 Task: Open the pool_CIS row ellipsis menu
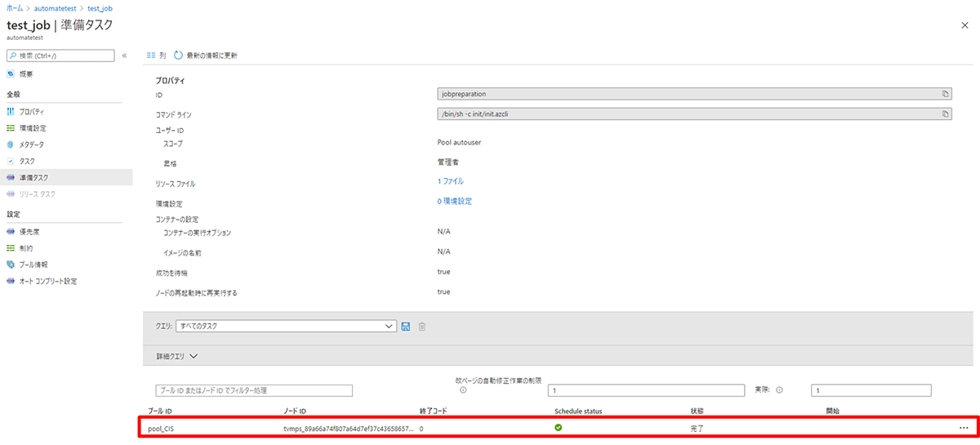(x=964, y=428)
